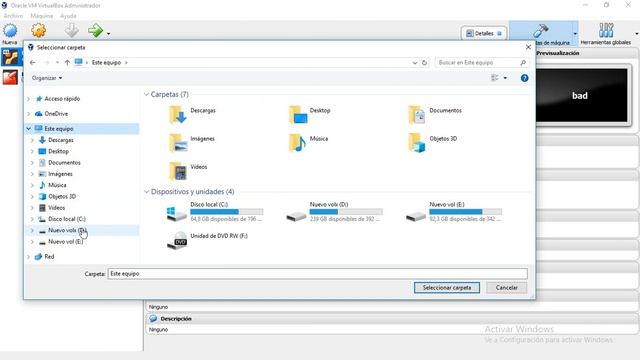
Task: Select Objetos 3D in the navigation tree
Action: (62, 196)
